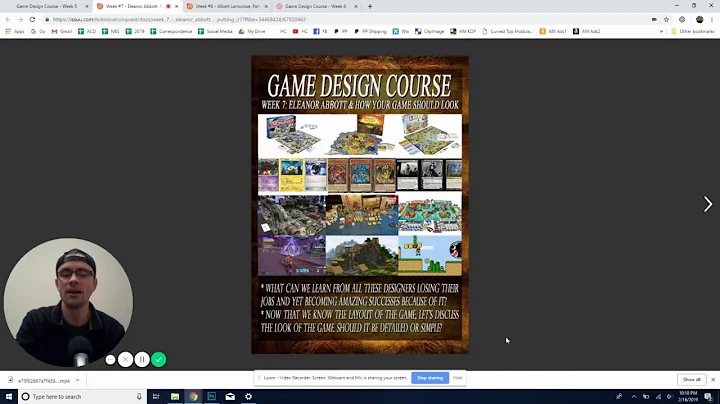Open the Loom more-options dots button

click(110, 360)
